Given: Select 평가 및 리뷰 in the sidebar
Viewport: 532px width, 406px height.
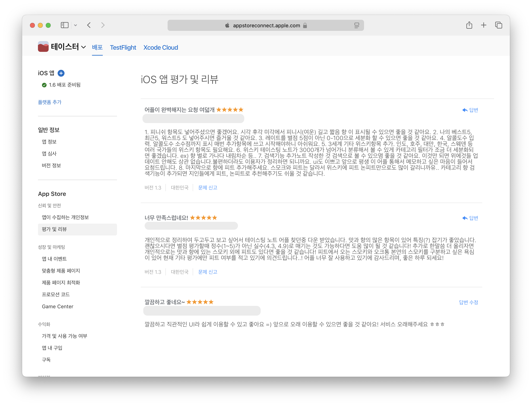Looking at the screenshot, I should 77,229.
